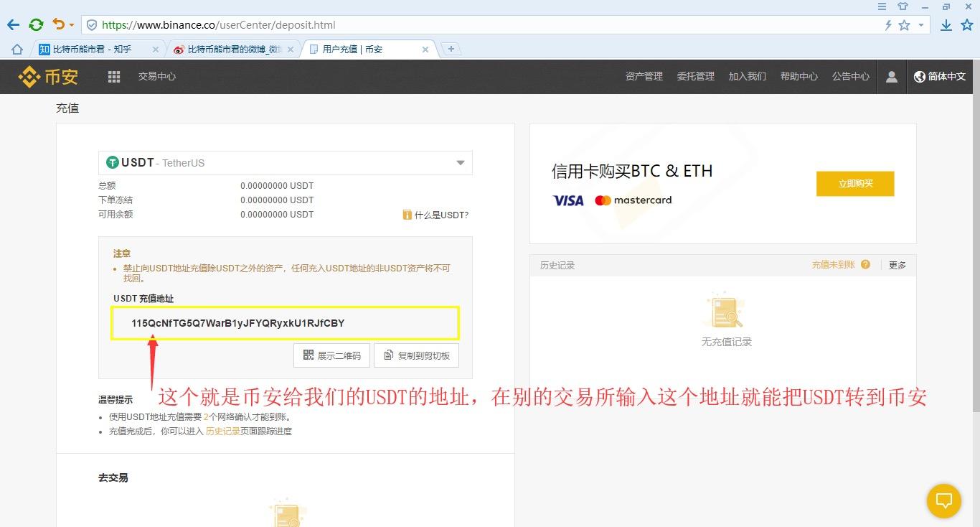980x527 pixels.
Task: Click the orange undo/restore arrow icon
Action: pos(59,24)
